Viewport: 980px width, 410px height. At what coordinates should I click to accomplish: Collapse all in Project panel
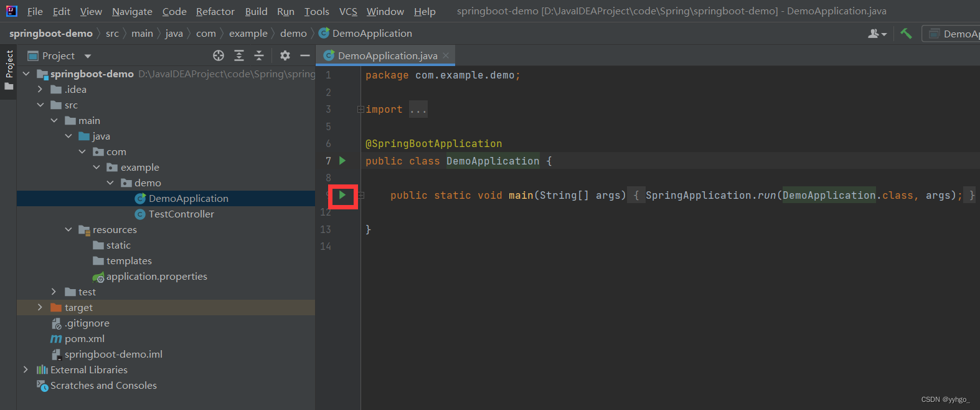259,55
